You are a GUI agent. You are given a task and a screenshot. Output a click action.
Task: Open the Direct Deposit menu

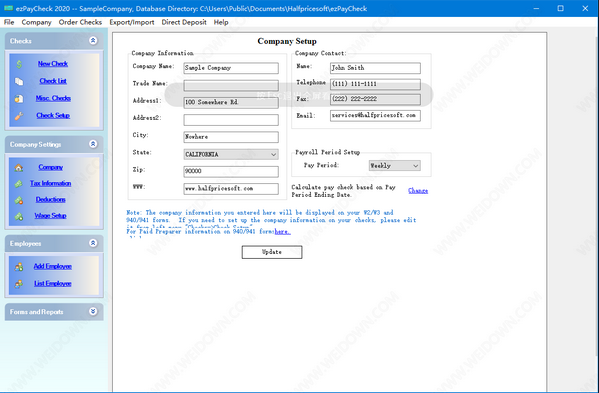184,22
